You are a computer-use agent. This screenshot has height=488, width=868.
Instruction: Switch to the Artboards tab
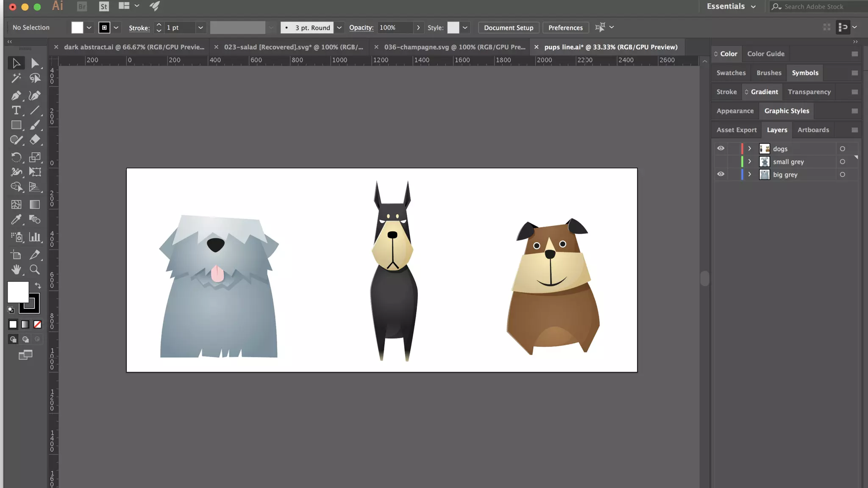(813, 130)
